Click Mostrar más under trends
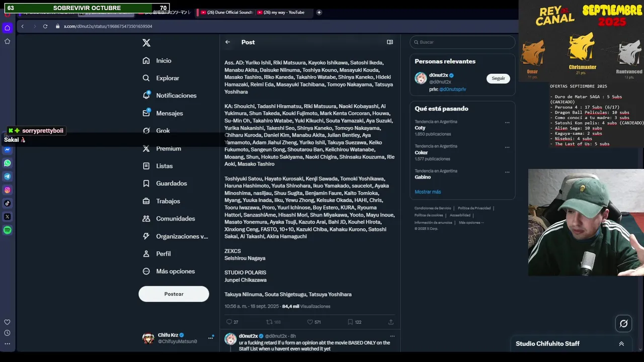The width and height of the screenshot is (644, 362). pyautogui.click(x=428, y=192)
